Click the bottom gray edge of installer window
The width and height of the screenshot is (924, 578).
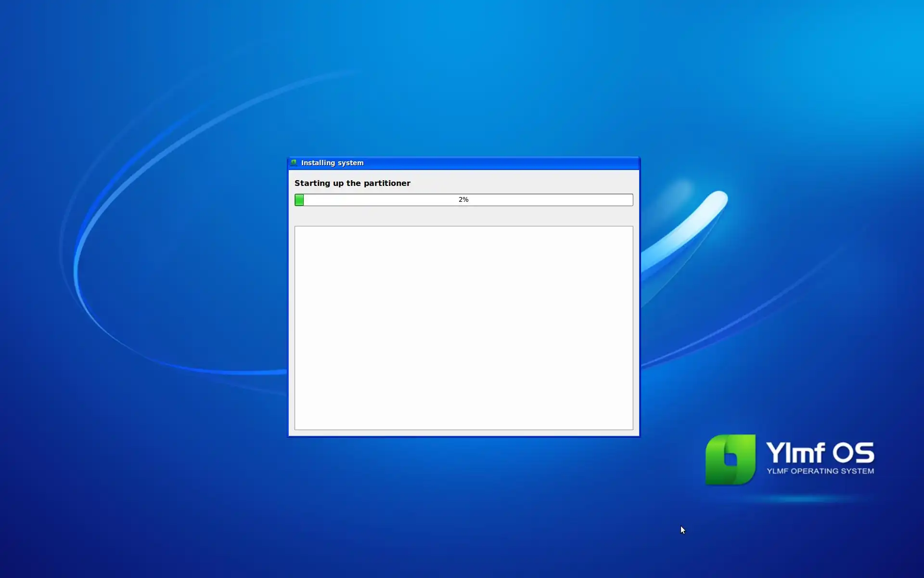(463, 433)
